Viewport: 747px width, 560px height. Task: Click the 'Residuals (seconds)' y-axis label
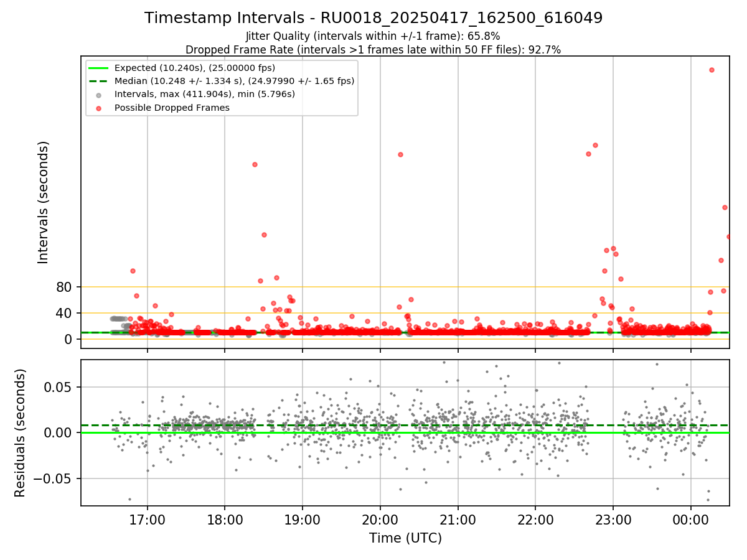pos(21,432)
